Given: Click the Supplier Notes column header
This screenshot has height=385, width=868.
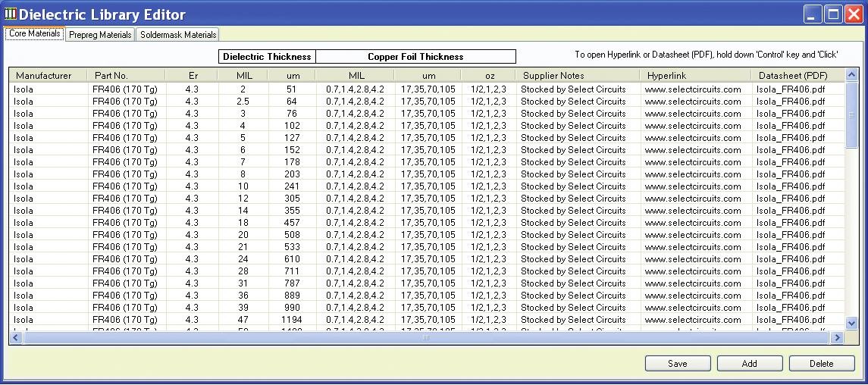Looking at the screenshot, I should point(578,75).
